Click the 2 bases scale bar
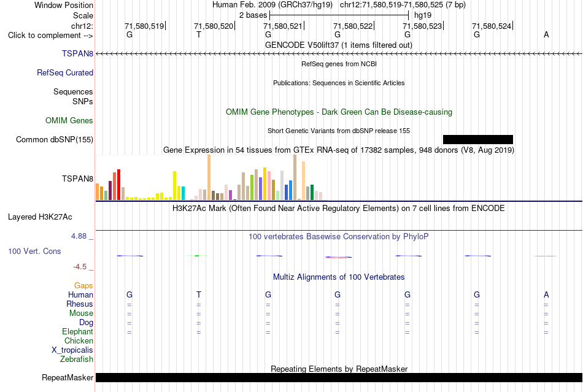Viewport: 583px width, 392px height. pyautogui.click(x=339, y=15)
